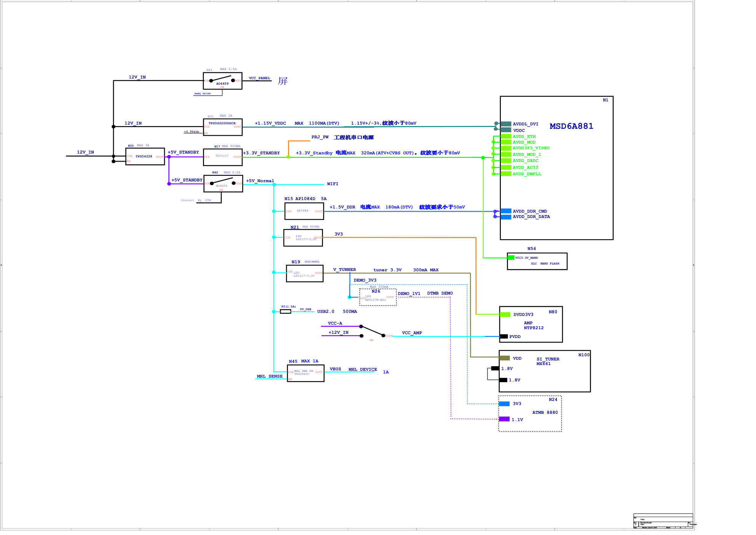Select the TPS562200DDCR block N33
The height and width of the screenshot is (535, 756).
click(x=223, y=127)
